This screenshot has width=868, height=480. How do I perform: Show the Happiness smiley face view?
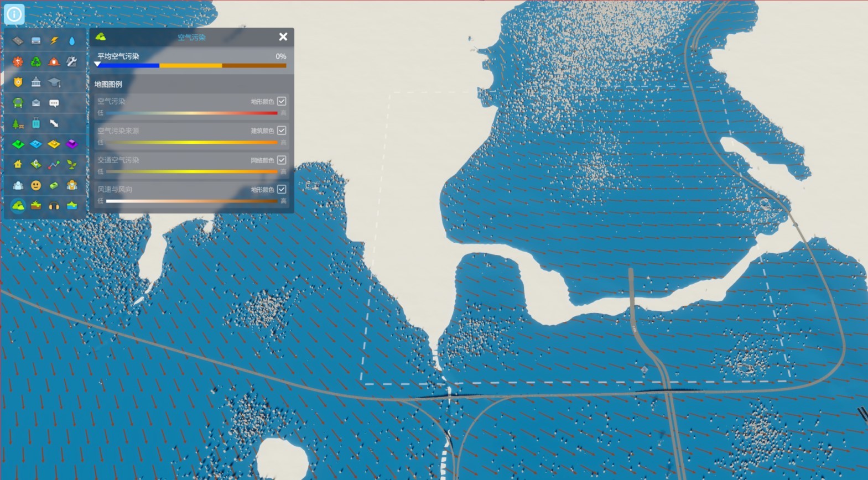tap(36, 185)
